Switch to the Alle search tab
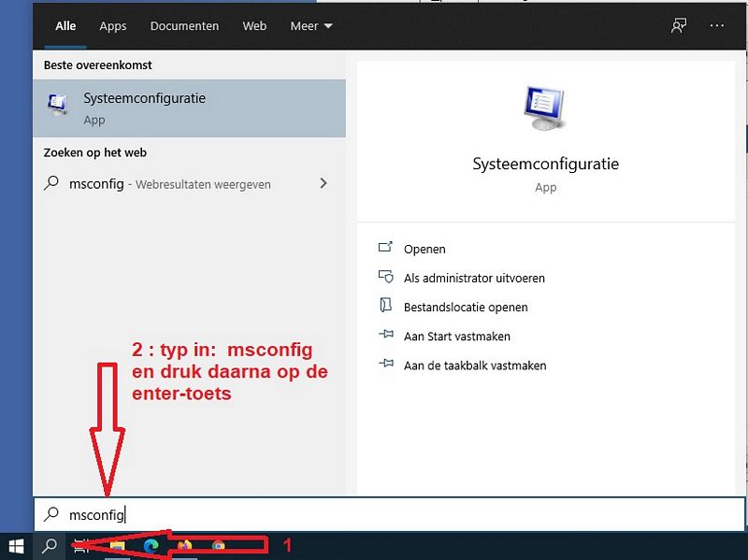Screen dimensions: 748x560 click(65, 26)
